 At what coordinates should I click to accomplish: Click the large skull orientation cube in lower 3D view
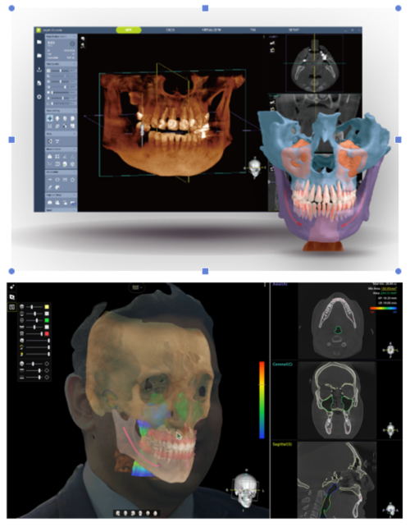tap(245, 490)
